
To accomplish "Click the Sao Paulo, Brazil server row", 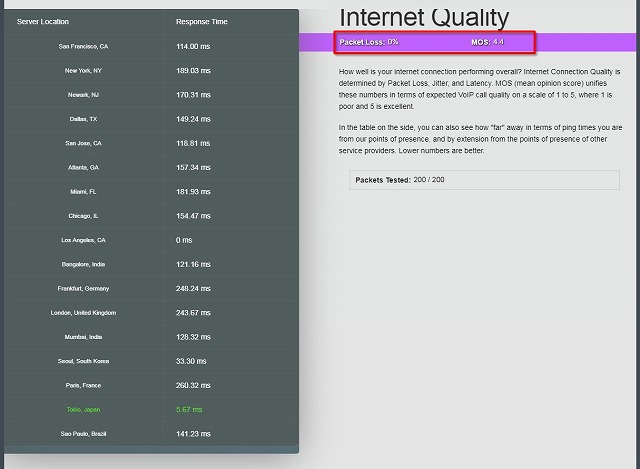I will [x=84, y=433].
